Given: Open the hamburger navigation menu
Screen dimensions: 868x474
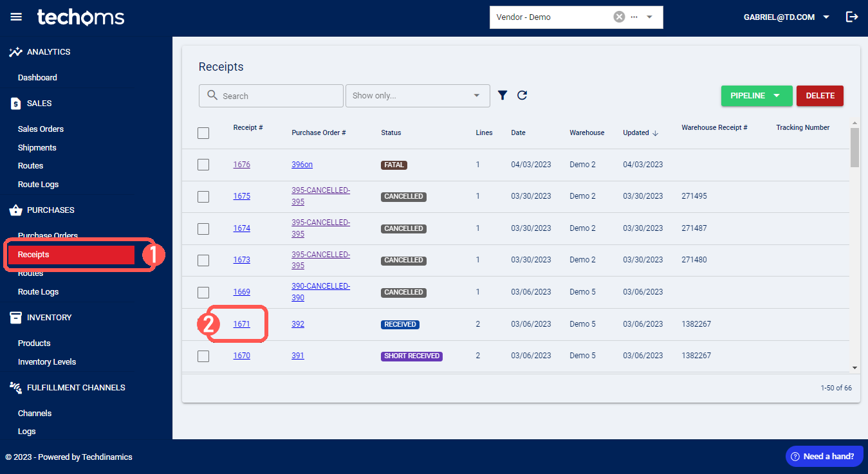Looking at the screenshot, I should coord(16,17).
